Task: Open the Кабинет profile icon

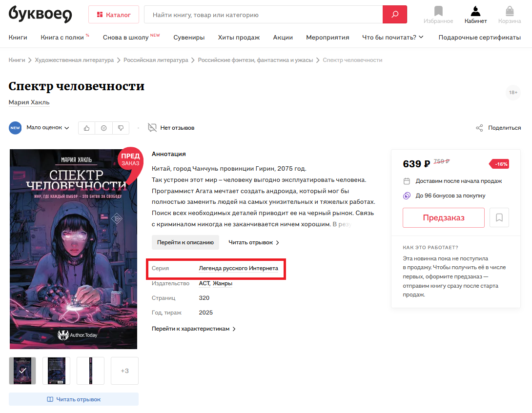Action: (x=476, y=11)
